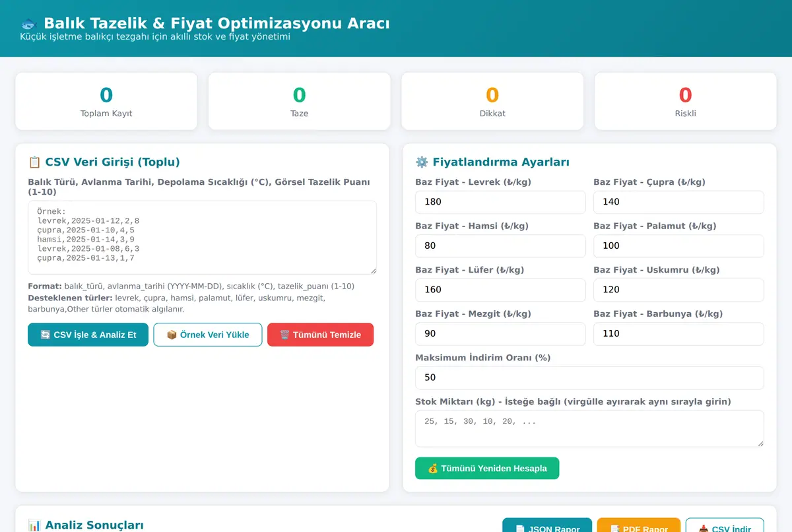This screenshot has height=532, width=792.
Task: Click the Desteklenen türler hint text
Action: (x=176, y=304)
